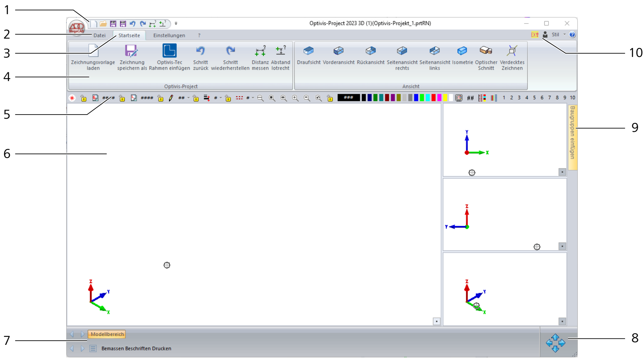The width and height of the screenshot is (644, 359).
Task: Toggle layer number 10 in the toolbar
Action: point(573,97)
